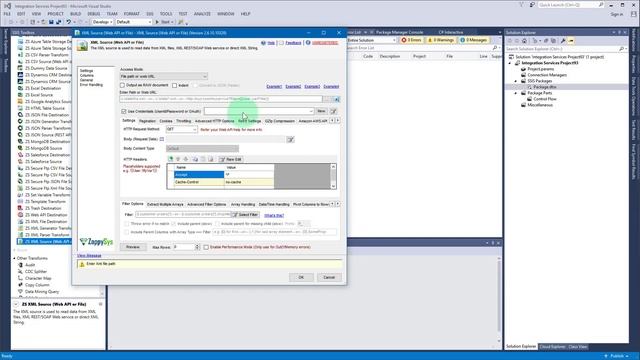Open the Extract Multiple Arrays tab
640x360 pixels.
click(x=165, y=204)
